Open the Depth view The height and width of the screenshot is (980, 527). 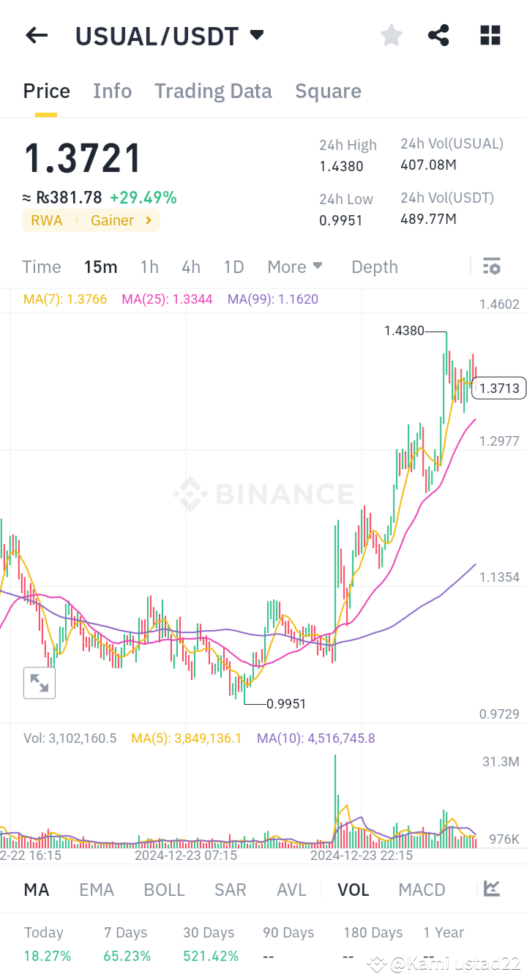374,266
